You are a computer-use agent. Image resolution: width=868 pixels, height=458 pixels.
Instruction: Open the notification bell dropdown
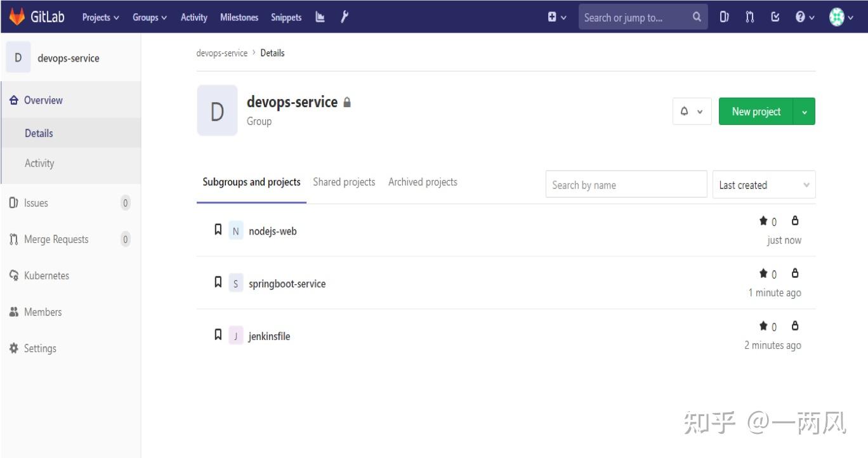(x=691, y=111)
